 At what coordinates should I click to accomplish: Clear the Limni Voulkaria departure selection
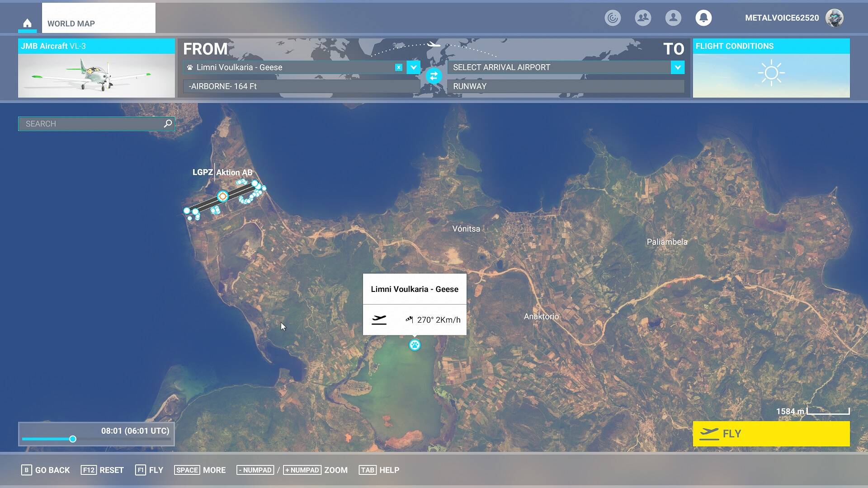click(x=398, y=67)
